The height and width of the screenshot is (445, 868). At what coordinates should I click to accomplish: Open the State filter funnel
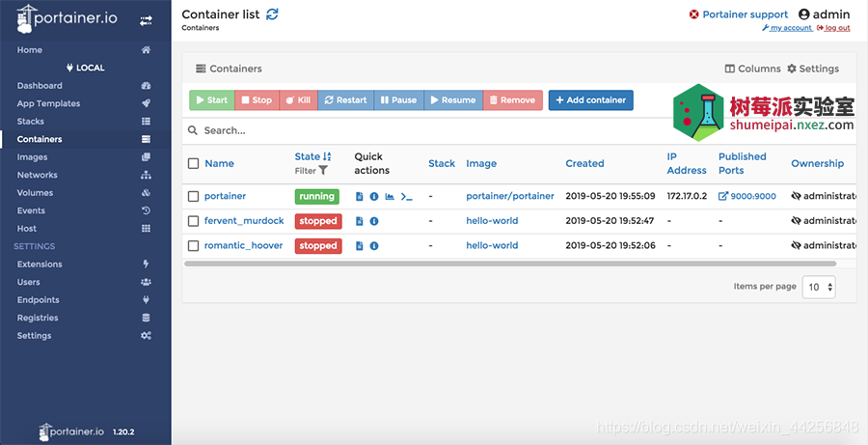(x=323, y=171)
